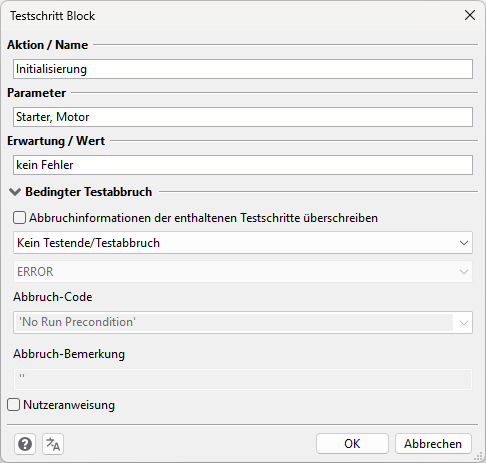
Task: Click the Parameter field with Starter, Motor
Action: (x=243, y=117)
